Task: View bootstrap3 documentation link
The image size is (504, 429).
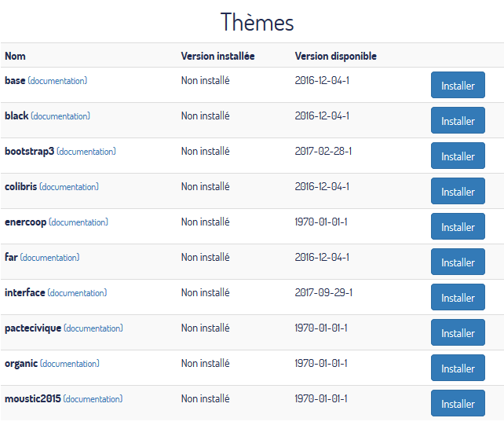Action: click(x=86, y=152)
